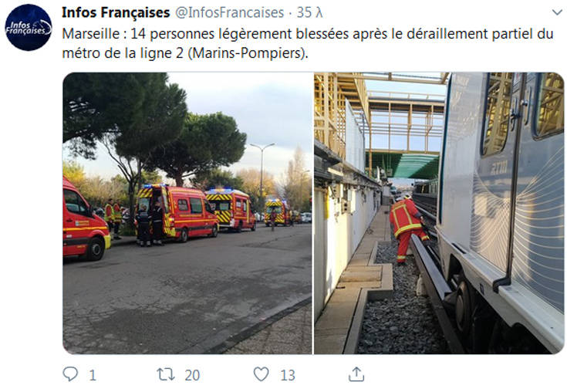The height and width of the screenshot is (392, 567).
Task: Click the @InfosFrancaises handle
Action: (230, 12)
